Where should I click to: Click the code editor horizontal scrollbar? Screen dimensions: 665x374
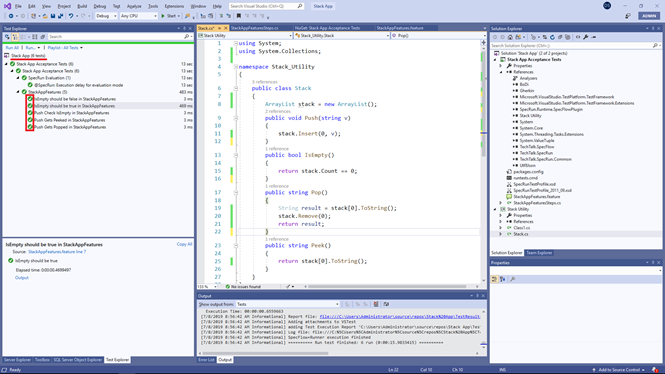point(387,287)
